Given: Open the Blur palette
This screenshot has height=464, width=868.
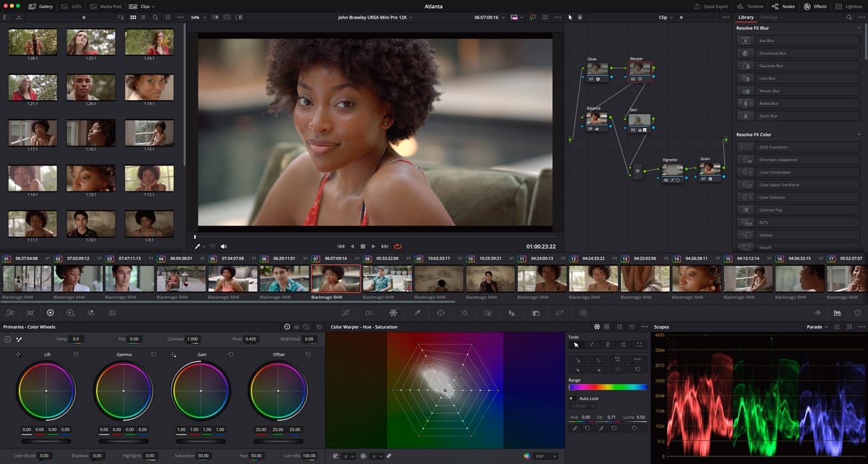Looking at the screenshot, I should (513, 312).
